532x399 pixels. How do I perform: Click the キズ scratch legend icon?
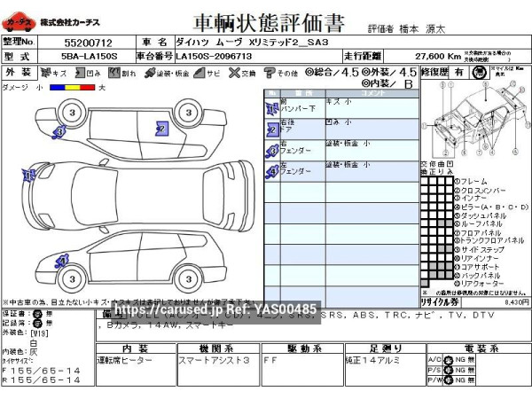click(x=46, y=73)
